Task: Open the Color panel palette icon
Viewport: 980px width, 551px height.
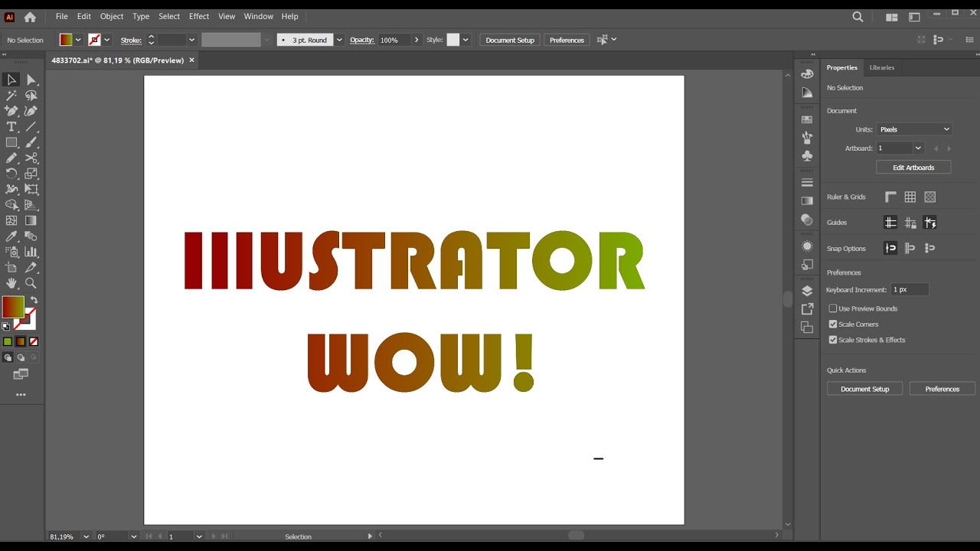Action: pos(807,74)
